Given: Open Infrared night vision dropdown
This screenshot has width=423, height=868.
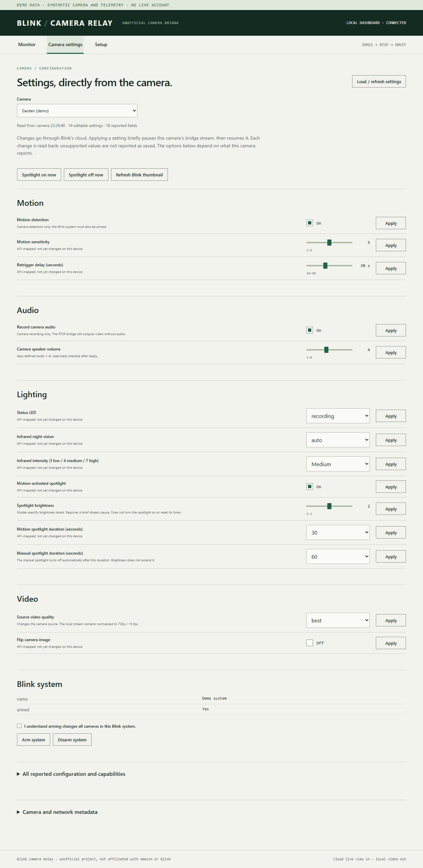Looking at the screenshot, I should [x=338, y=440].
